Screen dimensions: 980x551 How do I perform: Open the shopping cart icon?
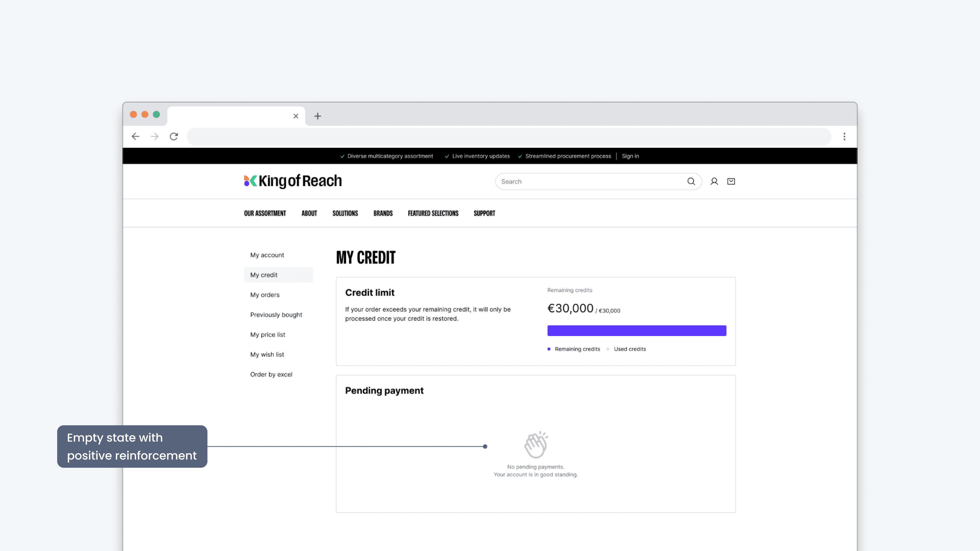coord(731,181)
